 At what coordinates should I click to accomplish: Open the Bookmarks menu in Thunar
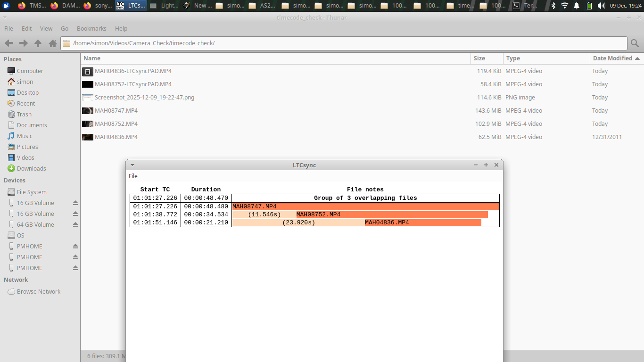[91, 28]
